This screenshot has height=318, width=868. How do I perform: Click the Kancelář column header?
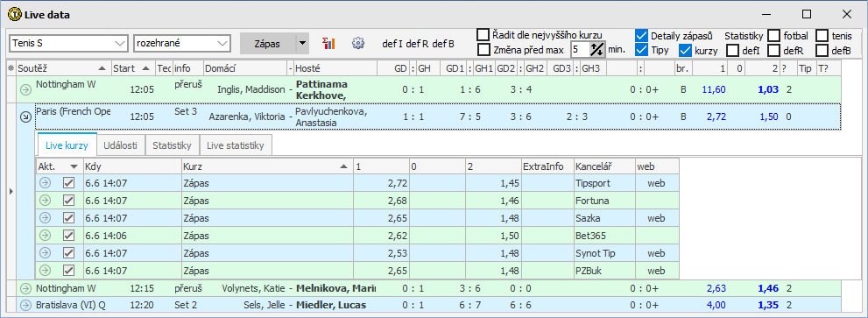pos(604,166)
